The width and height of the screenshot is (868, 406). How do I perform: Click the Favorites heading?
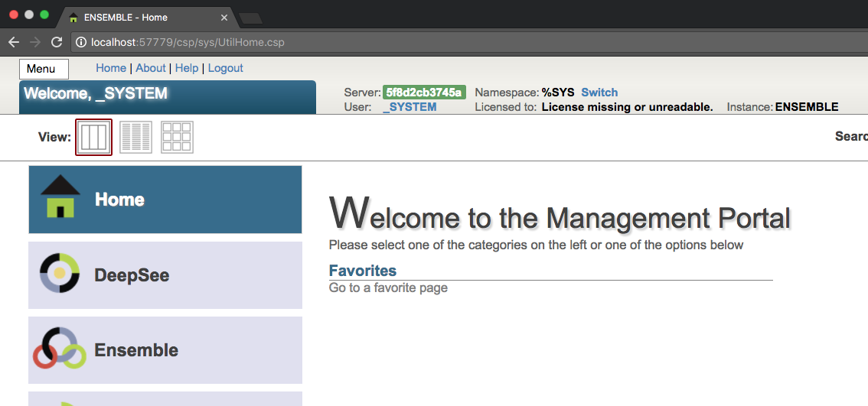pos(363,271)
